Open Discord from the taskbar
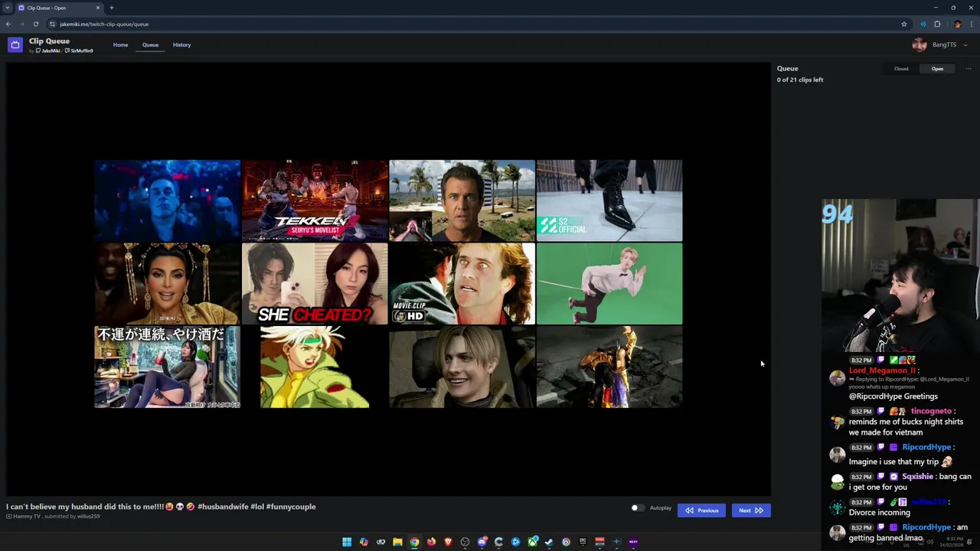The image size is (980, 551). tap(482, 542)
